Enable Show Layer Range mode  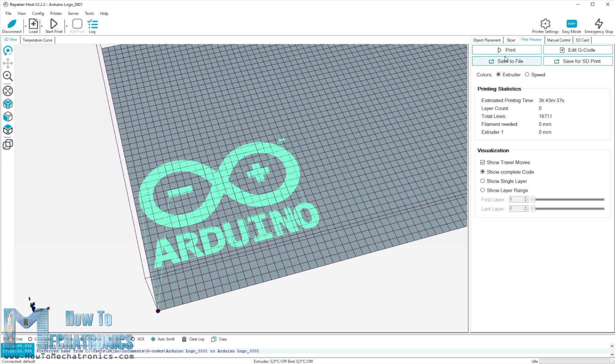click(483, 190)
